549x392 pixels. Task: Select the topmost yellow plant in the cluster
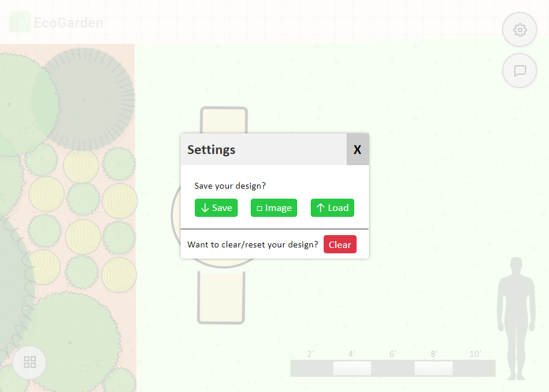click(x=81, y=166)
